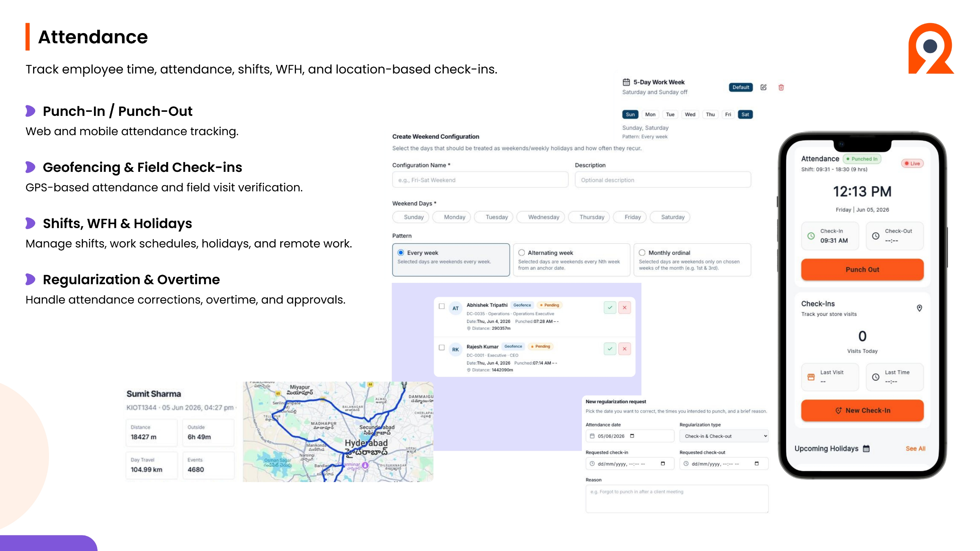Reject Rajesh Kumar's pending request
This screenshot has height=551, width=980.
coord(624,349)
